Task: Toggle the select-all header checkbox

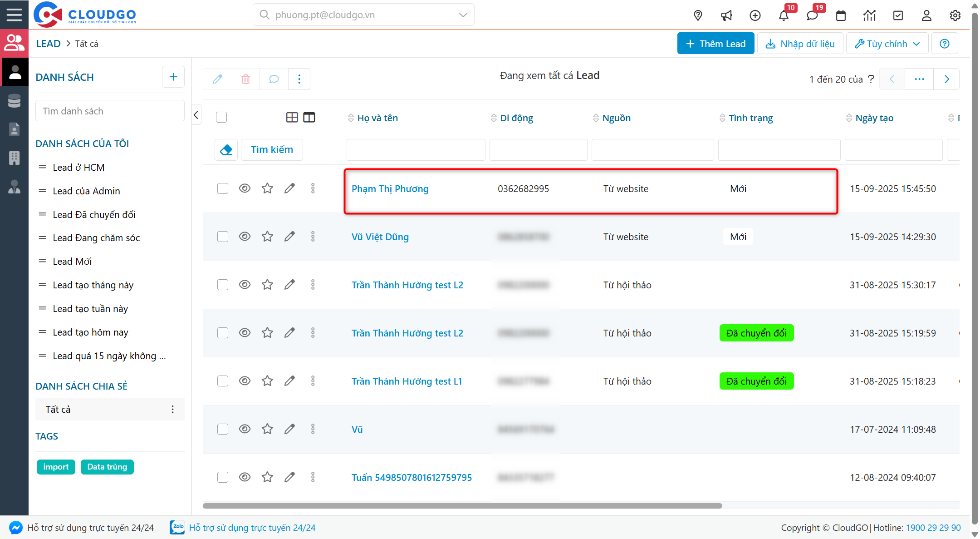Action: coord(221,117)
